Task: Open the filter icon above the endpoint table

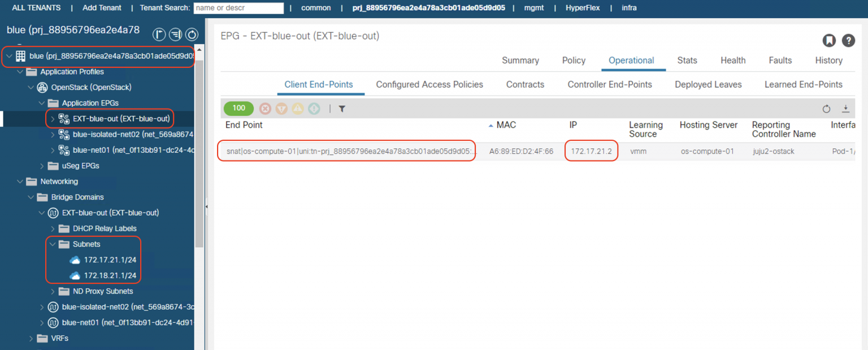Action: pyautogui.click(x=342, y=108)
